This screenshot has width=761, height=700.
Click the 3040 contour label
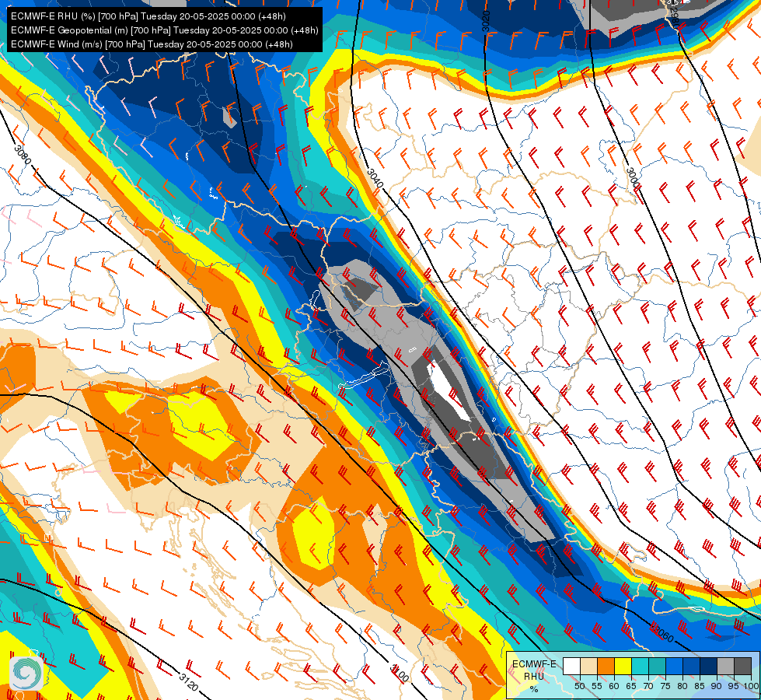(375, 178)
